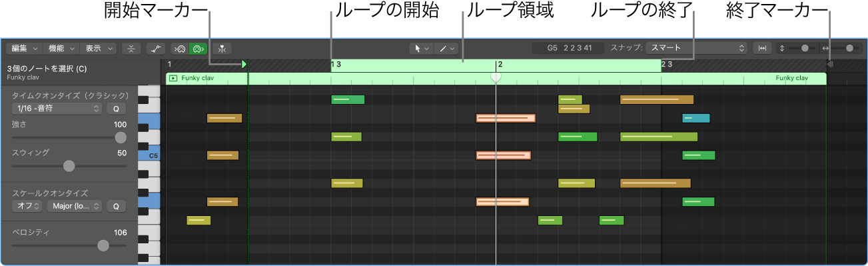The height and width of the screenshot is (266, 868).
Task: Click bar number 1 in ruler
Action: pyautogui.click(x=170, y=65)
